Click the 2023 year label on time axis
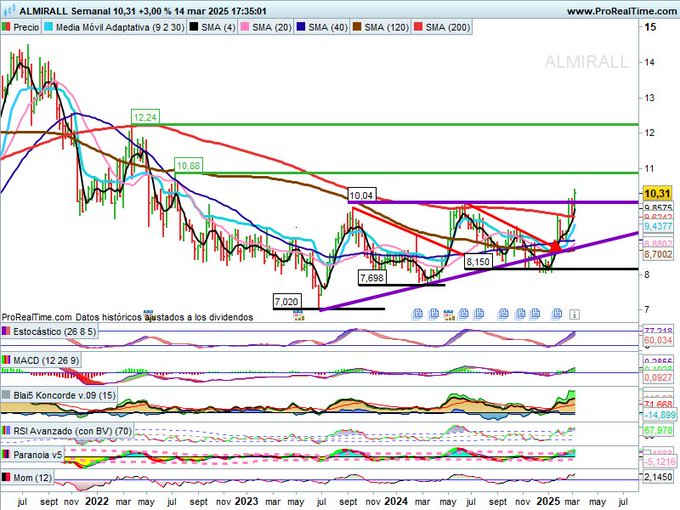The height and width of the screenshot is (510, 680). tap(246, 501)
